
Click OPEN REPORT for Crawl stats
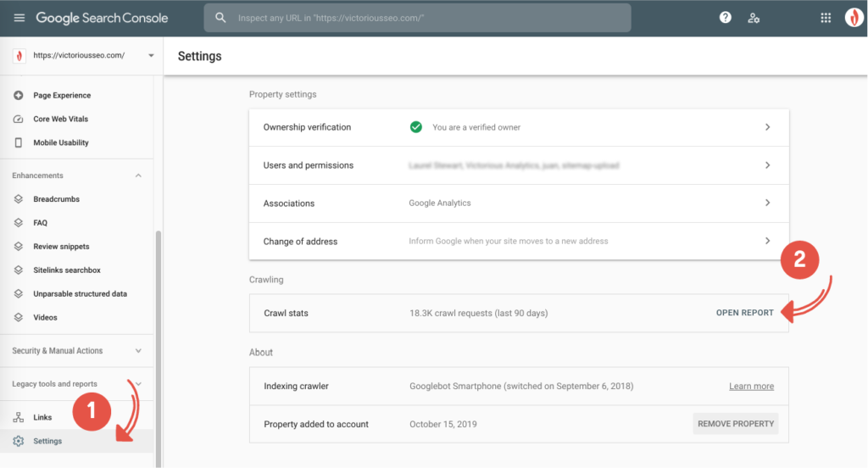tap(744, 313)
